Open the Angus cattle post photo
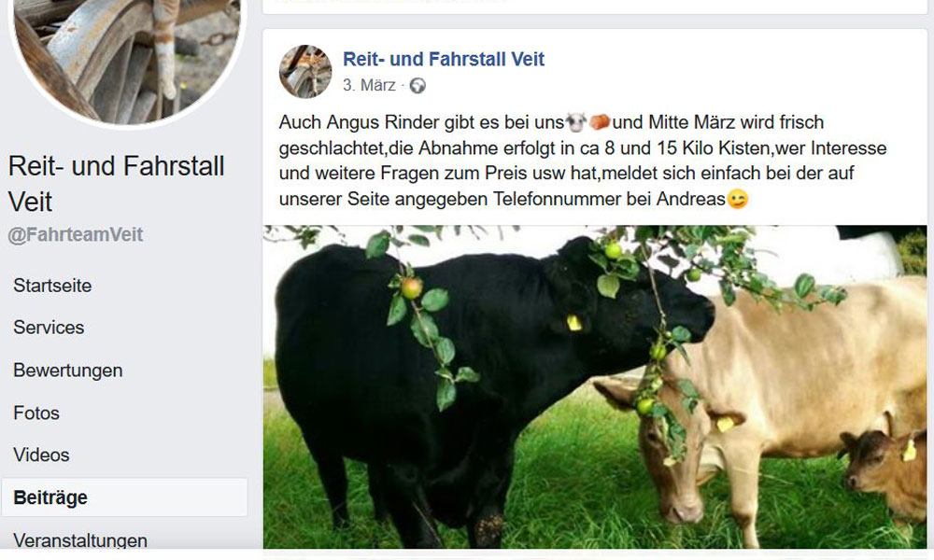Viewport: 934px width, 560px height. (x=595, y=386)
